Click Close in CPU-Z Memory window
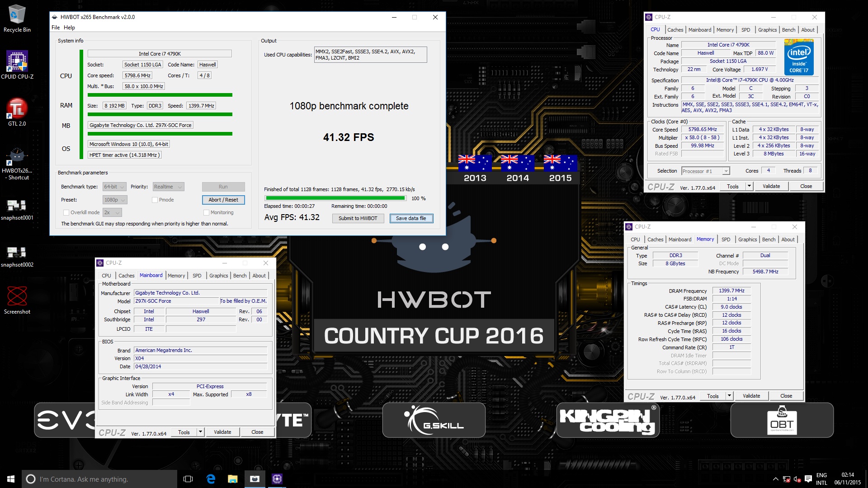868x488 pixels. point(786,396)
